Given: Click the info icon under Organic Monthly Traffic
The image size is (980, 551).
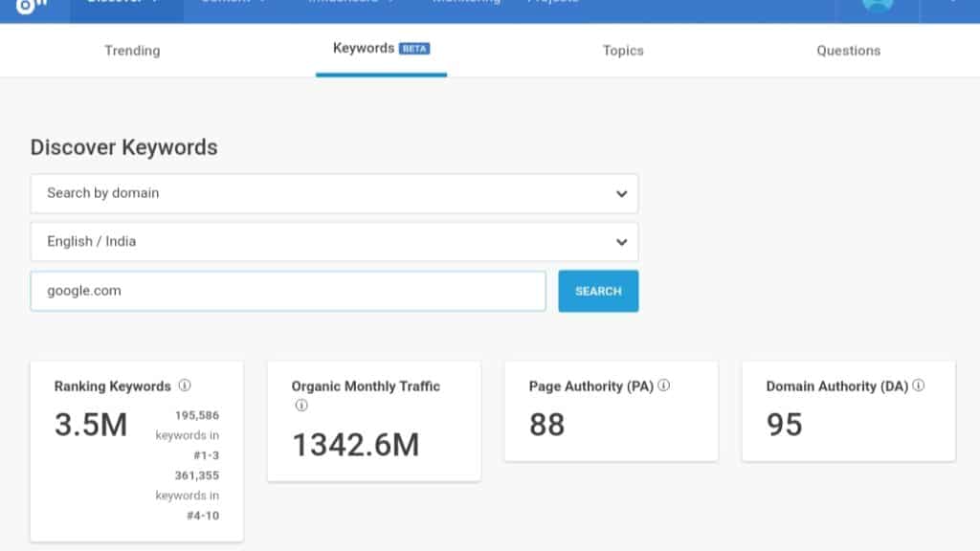Looking at the screenshot, I should pos(301,406).
